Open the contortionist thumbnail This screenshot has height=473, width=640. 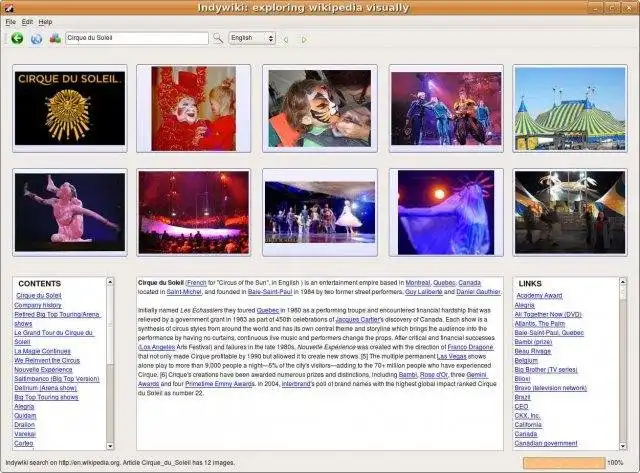click(x=70, y=212)
